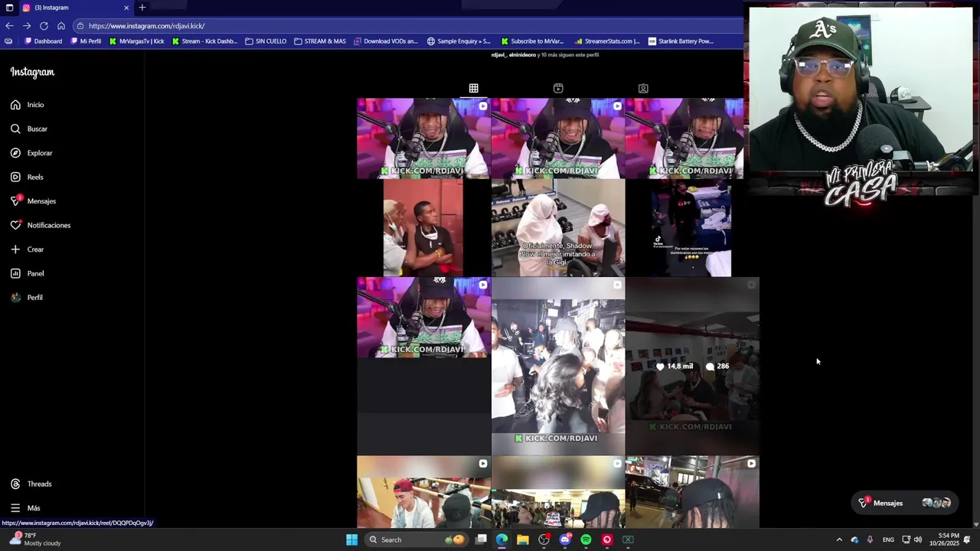Open Sample Enquiry bookmark

click(x=459, y=41)
